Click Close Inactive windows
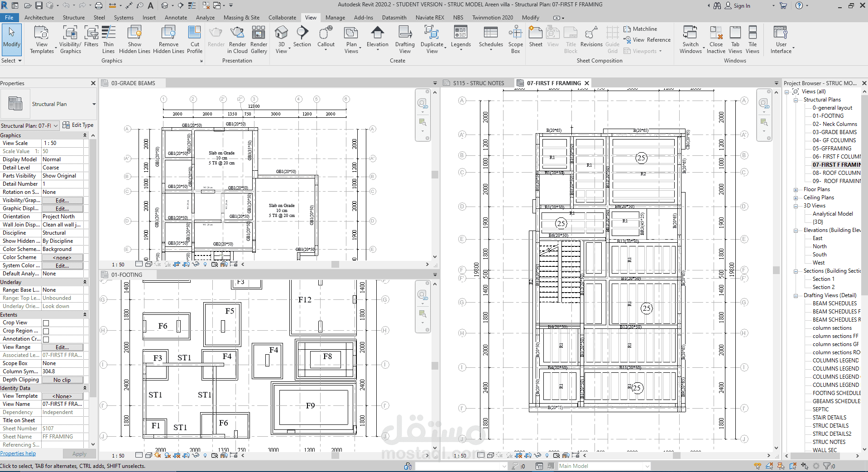Viewport: 868px width, 472px height. [x=716, y=39]
